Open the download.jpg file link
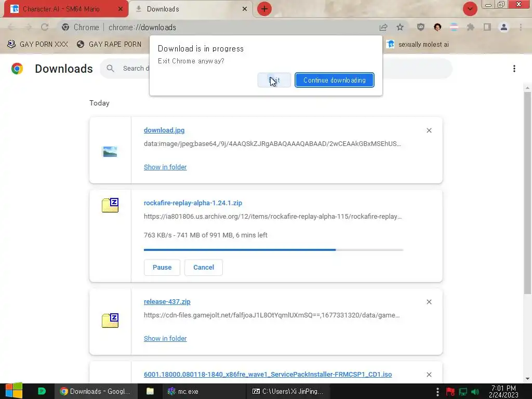 (x=164, y=130)
